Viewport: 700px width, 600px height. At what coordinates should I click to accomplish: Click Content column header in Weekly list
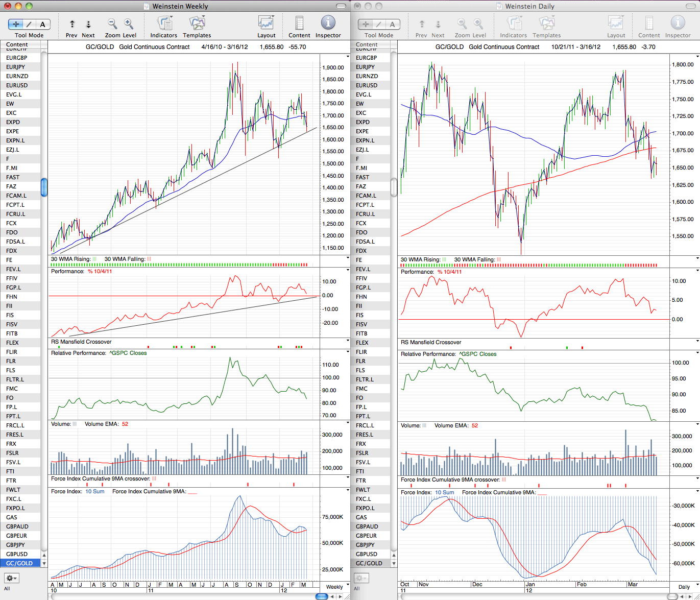click(x=20, y=44)
